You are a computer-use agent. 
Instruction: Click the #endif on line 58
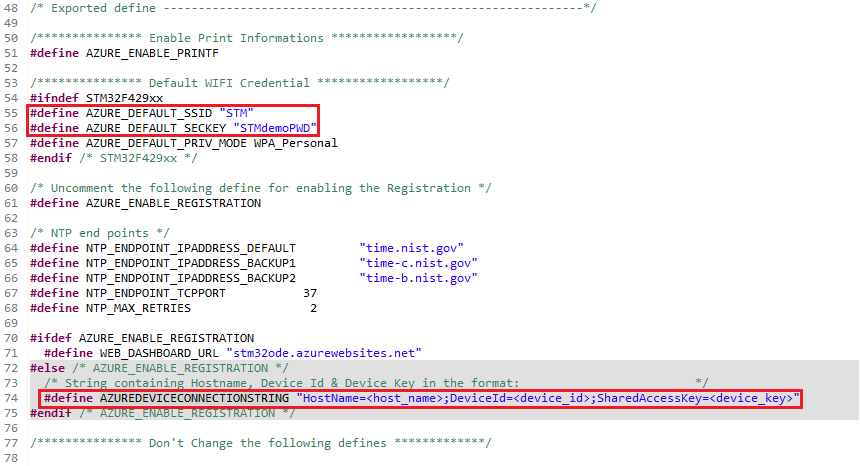point(50,158)
